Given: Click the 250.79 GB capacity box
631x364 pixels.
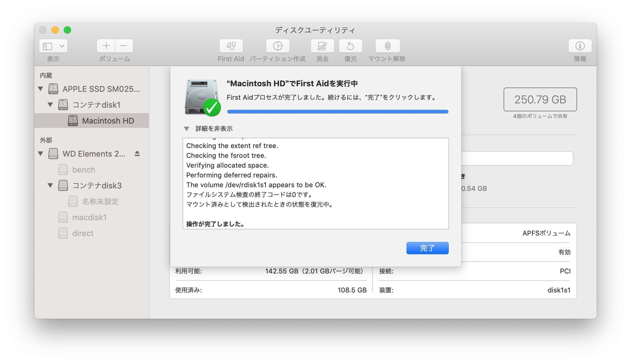Looking at the screenshot, I should [x=540, y=99].
